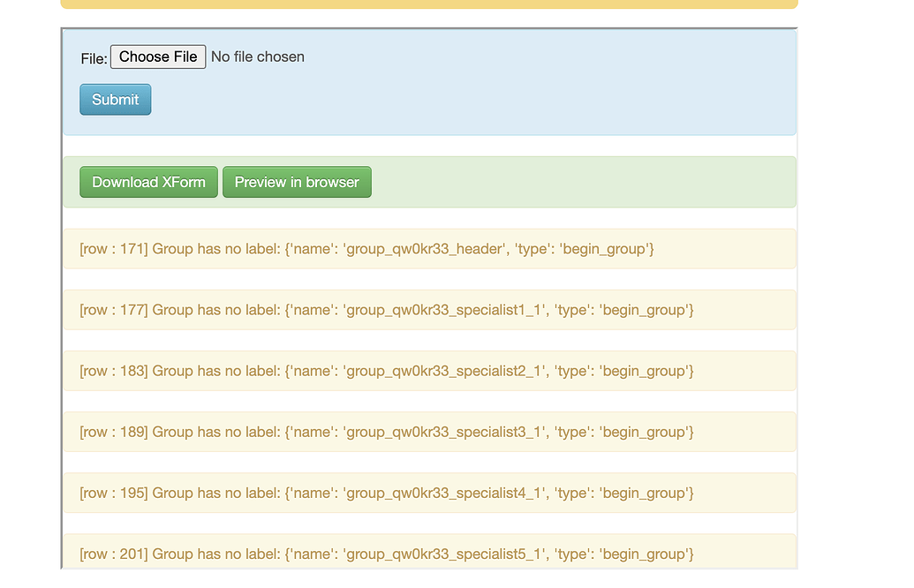Click the Choose File button
914x588 pixels.
[157, 56]
